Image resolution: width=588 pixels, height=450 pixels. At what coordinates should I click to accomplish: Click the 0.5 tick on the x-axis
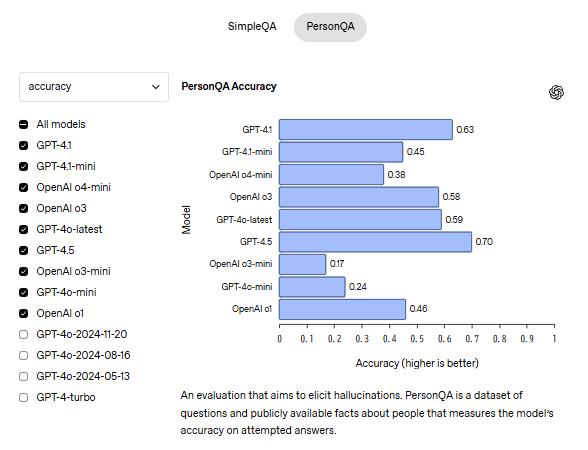[417, 339]
